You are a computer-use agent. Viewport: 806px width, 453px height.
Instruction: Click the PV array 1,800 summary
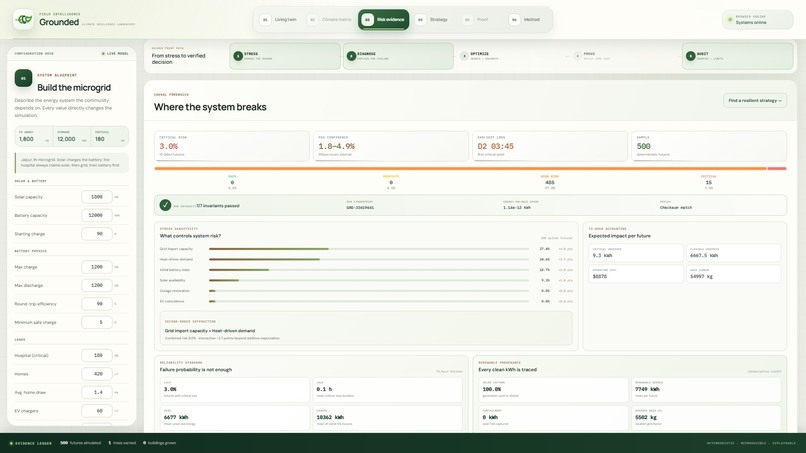pos(33,137)
